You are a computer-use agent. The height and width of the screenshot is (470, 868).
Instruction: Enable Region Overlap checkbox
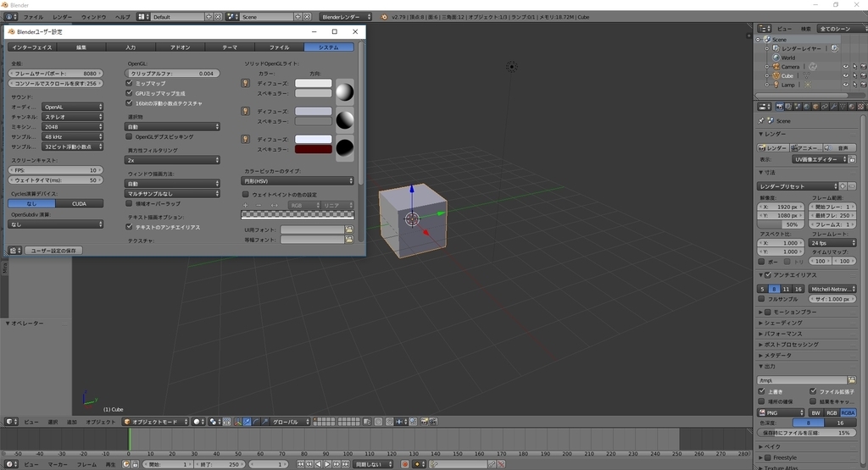click(129, 203)
